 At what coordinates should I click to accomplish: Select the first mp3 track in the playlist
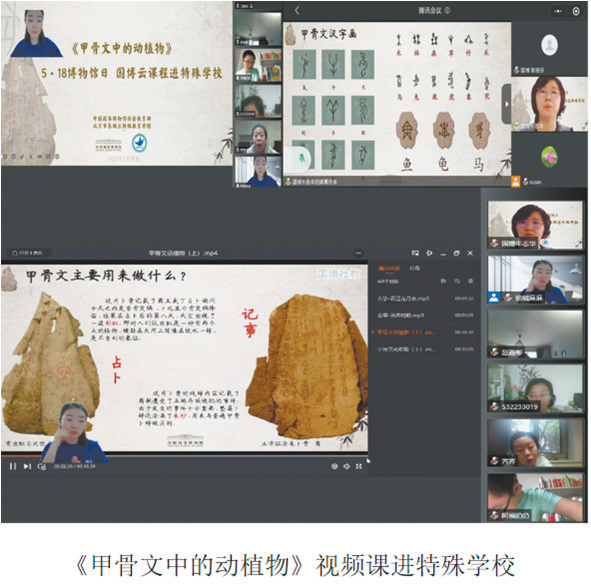point(425,299)
